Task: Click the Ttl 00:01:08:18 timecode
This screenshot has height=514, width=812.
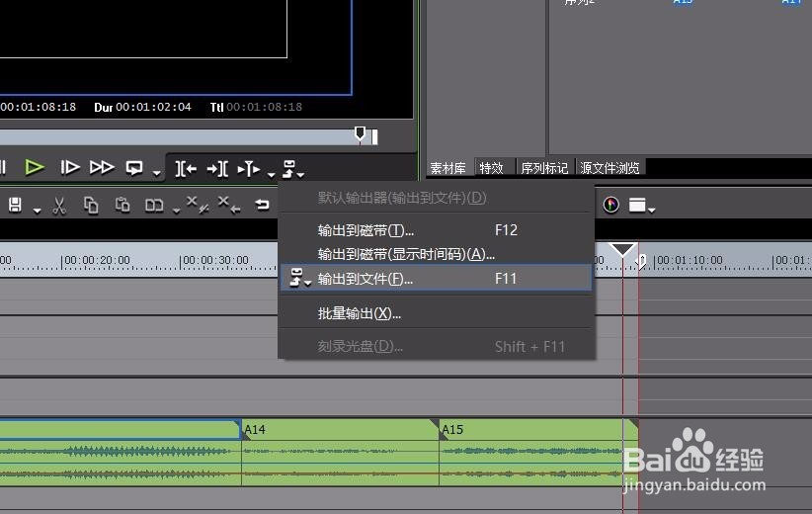Action: [x=256, y=108]
